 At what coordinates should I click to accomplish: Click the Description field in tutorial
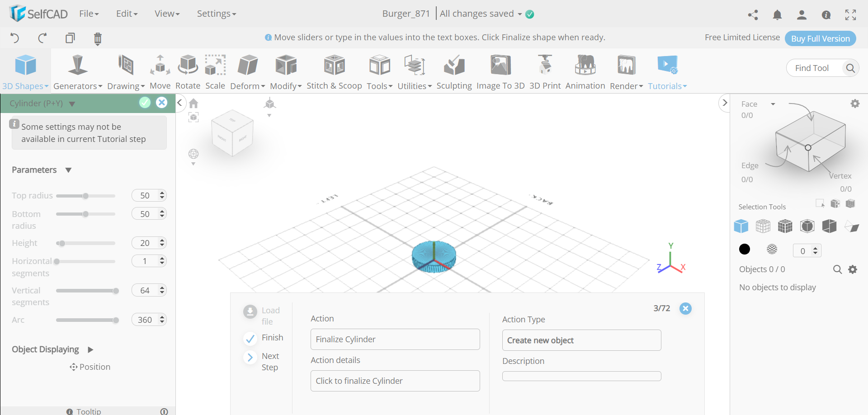click(581, 376)
